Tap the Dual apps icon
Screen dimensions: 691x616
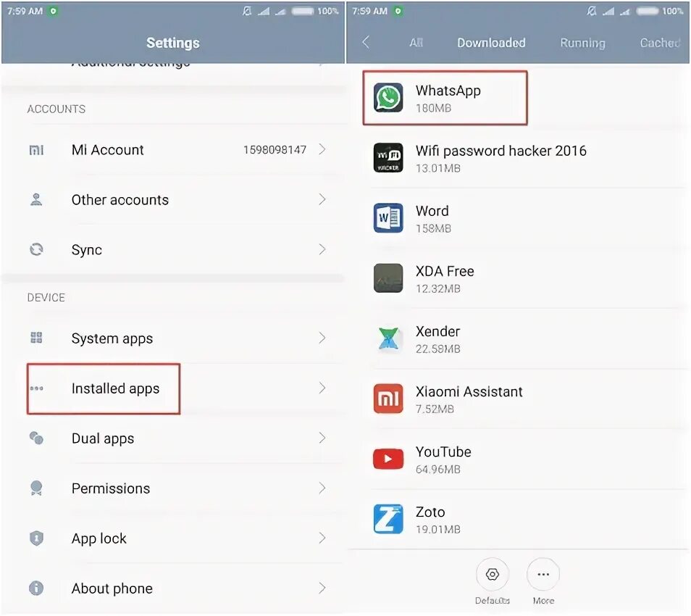[36, 438]
